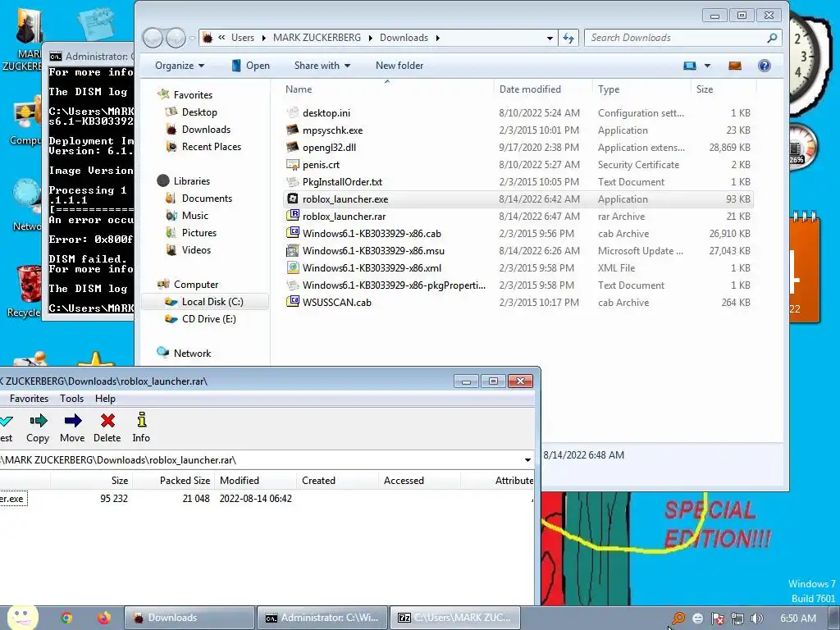Image resolution: width=840 pixels, height=630 pixels.
Task: Click the Change your view icon
Action: 690,66
